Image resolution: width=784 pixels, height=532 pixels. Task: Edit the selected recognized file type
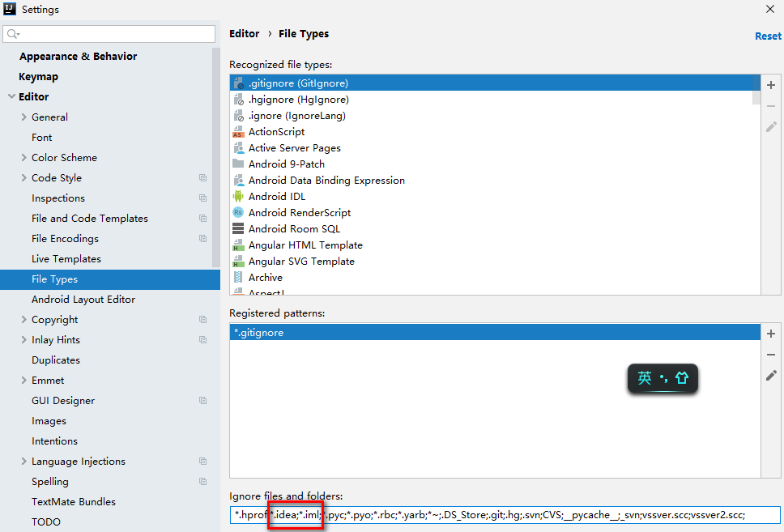pos(771,127)
